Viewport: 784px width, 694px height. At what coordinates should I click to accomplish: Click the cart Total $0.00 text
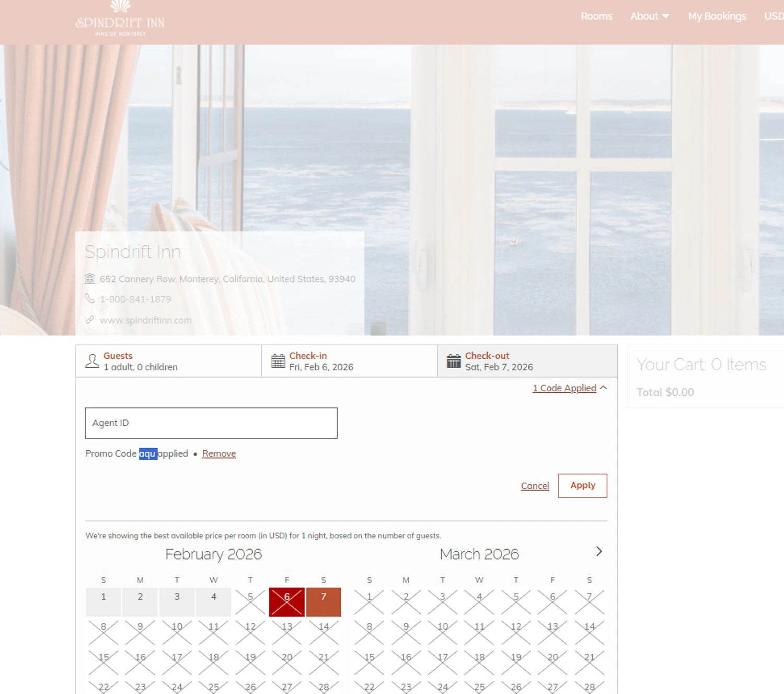(665, 392)
